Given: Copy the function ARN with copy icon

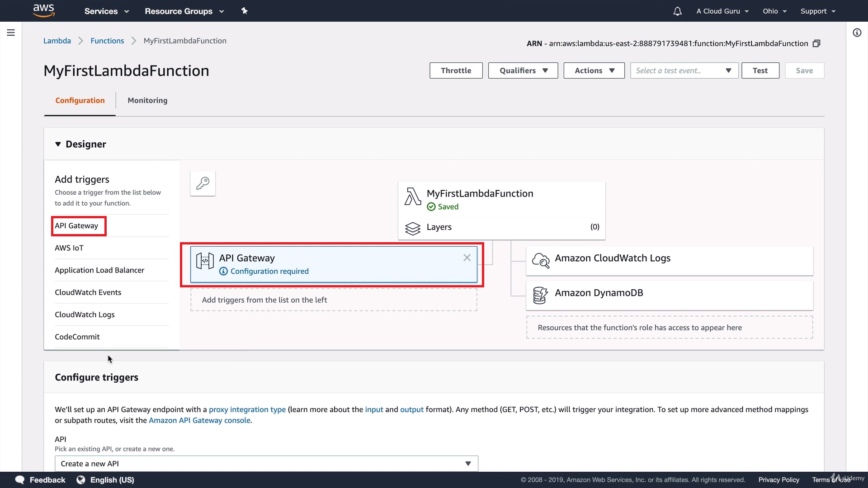Looking at the screenshot, I should click(x=816, y=43).
